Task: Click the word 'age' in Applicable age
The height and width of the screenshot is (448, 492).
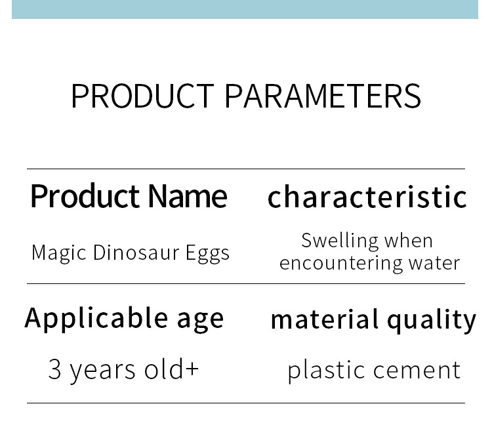Action: point(200,319)
